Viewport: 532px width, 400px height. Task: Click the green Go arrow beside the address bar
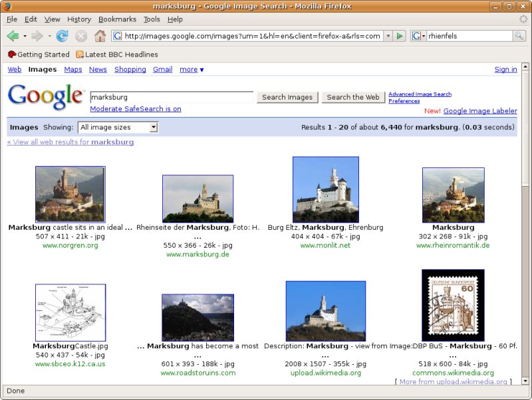(400, 36)
